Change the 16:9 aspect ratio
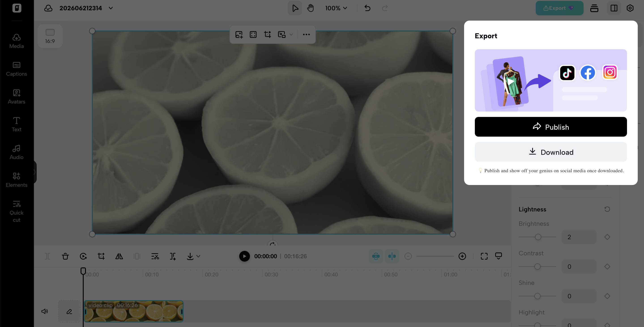The height and width of the screenshot is (327, 644). (50, 36)
